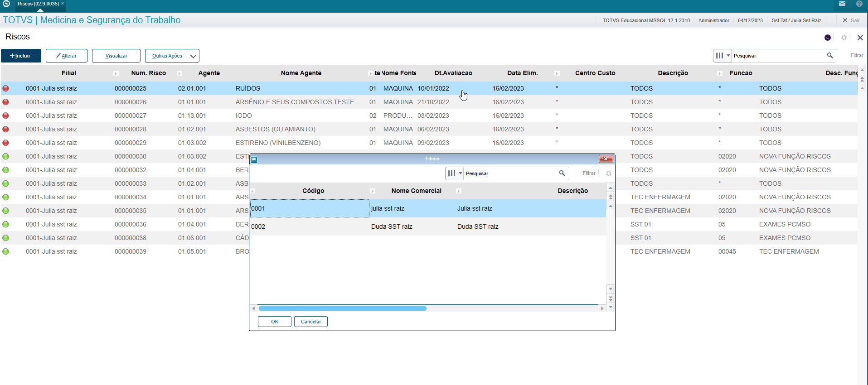Viewport: 868px width, 385px height.
Task: Switch to the Riscos [02.9.0035] tab
Action: [x=38, y=4]
